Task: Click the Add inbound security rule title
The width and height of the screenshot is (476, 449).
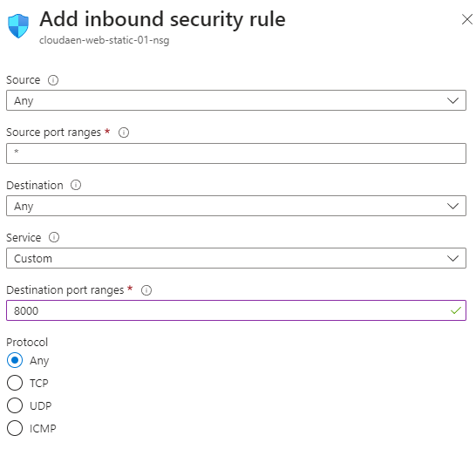Action: click(162, 19)
